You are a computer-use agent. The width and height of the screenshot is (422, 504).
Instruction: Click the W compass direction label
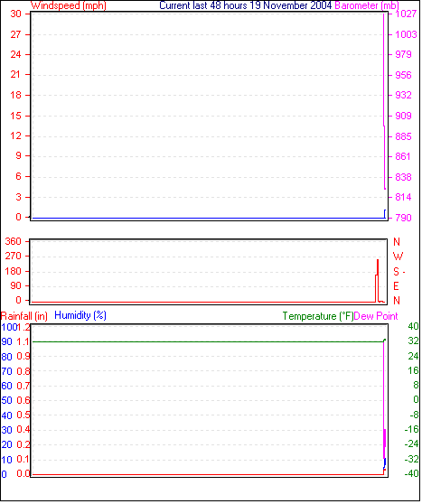coord(398,257)
